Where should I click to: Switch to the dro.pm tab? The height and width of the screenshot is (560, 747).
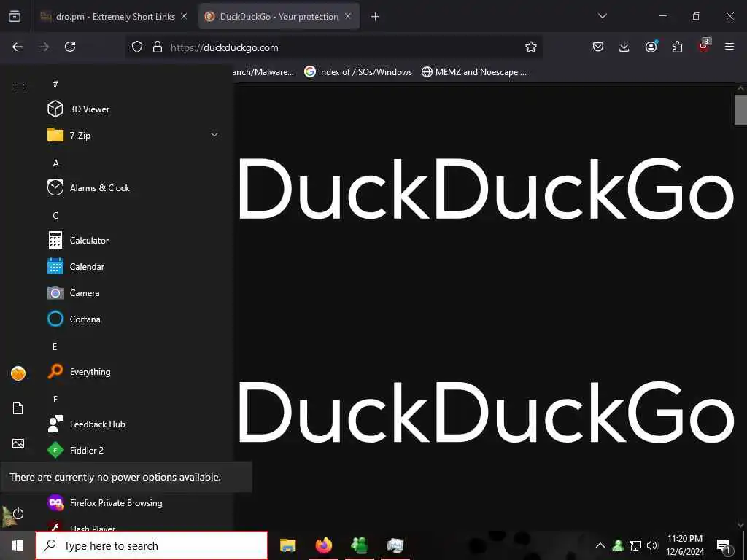click(115, 17)
